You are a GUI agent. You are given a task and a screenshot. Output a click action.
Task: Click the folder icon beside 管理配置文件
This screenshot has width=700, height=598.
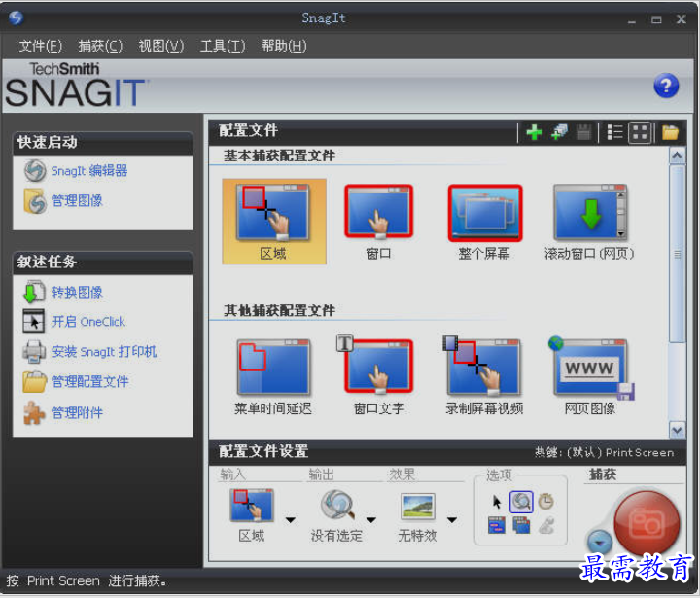tap(34, 382)
